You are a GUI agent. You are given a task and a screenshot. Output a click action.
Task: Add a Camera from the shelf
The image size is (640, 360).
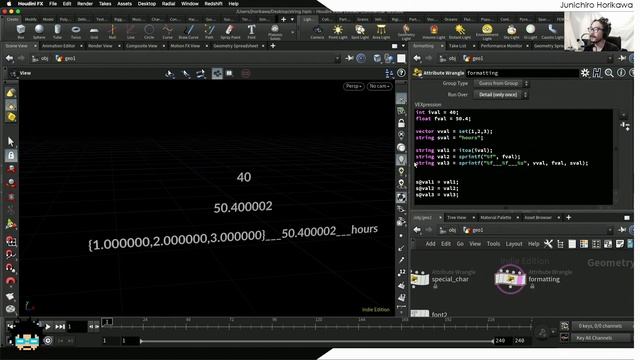pos(317,31)
